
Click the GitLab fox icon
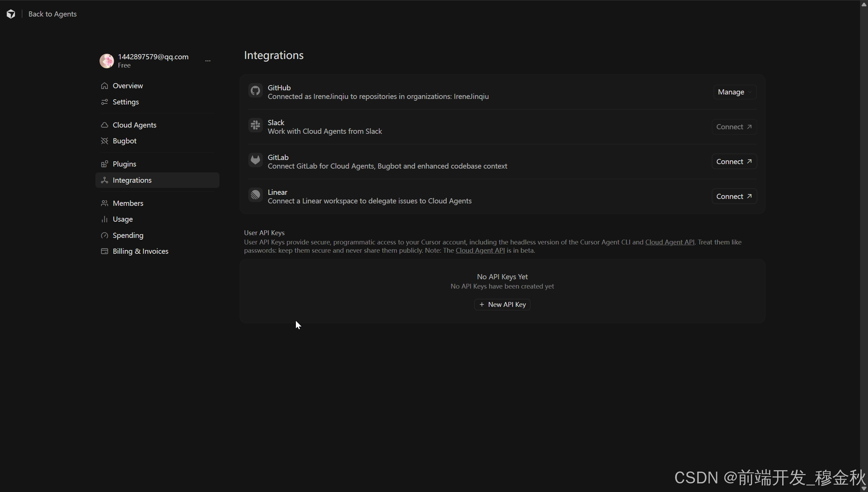(x=255, y=160)
